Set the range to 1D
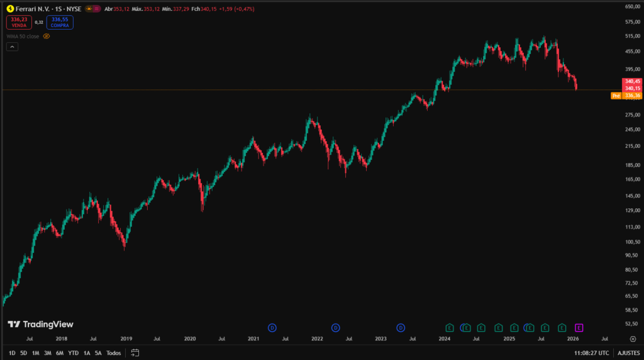Screen dimensions: 644x360 [12, 353]
